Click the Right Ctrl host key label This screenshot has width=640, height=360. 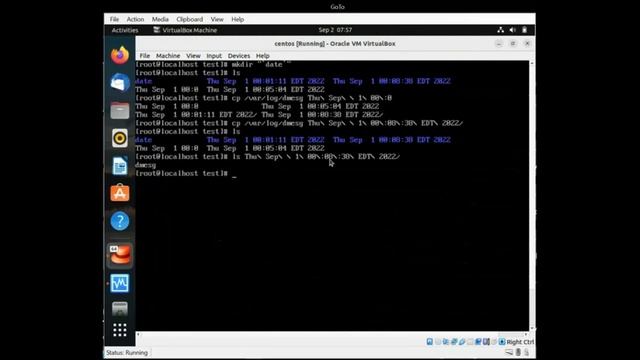[520, 342]
